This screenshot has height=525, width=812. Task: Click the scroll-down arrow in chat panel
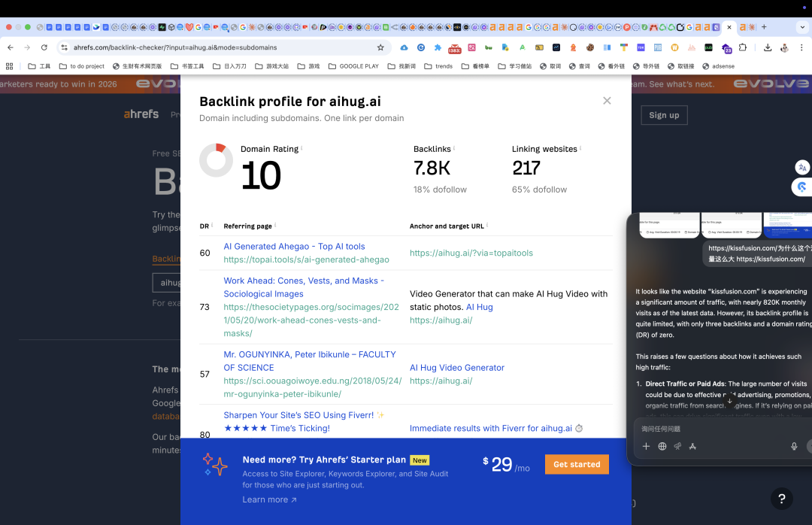729,401
